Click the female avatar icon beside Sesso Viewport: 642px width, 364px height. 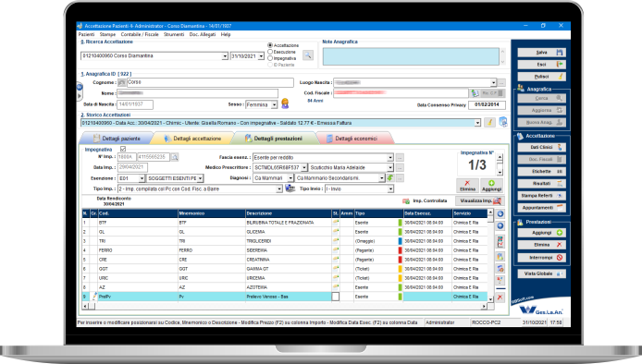[285, 103]
